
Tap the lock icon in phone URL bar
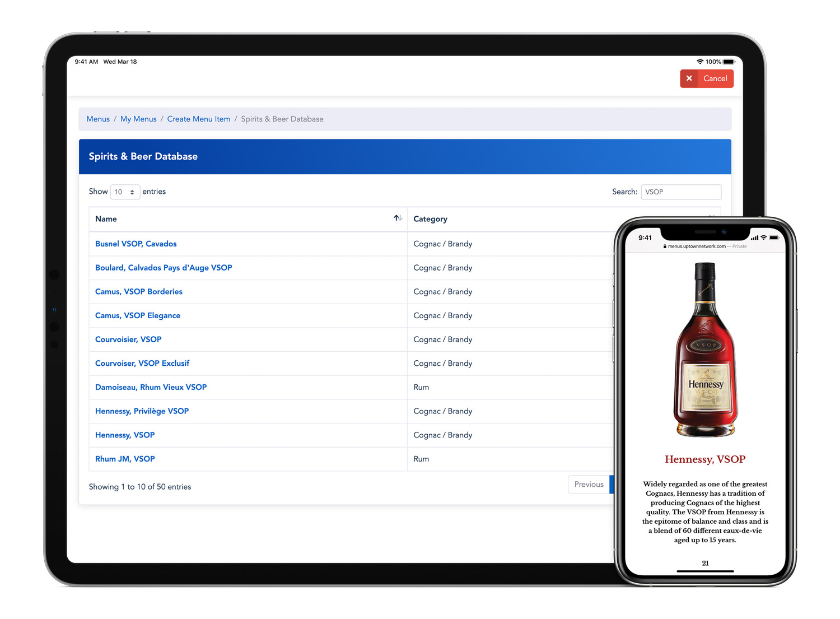coord(665,246)
